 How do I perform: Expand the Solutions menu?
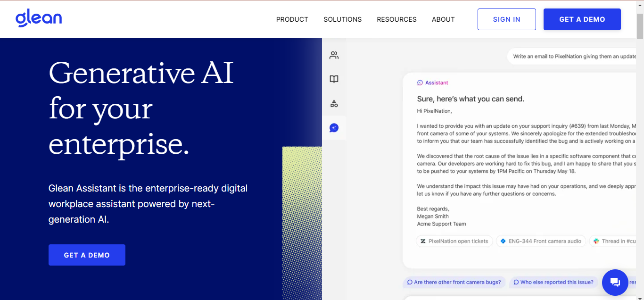point(342,19)
